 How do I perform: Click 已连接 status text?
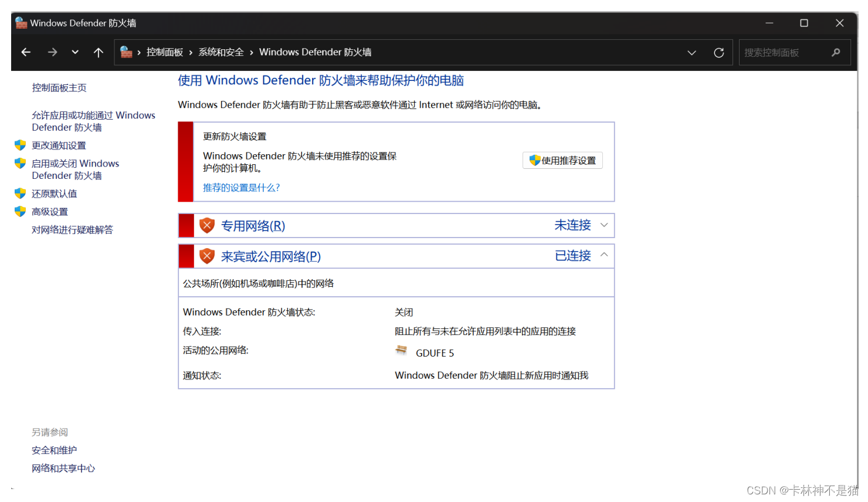tap(573, 256)
